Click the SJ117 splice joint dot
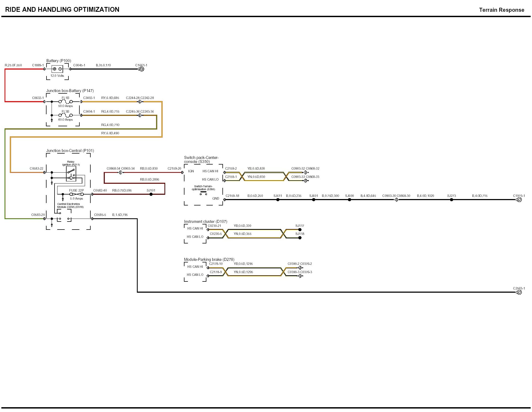Screen dimensions: 532x412 (x=300, y=230)
